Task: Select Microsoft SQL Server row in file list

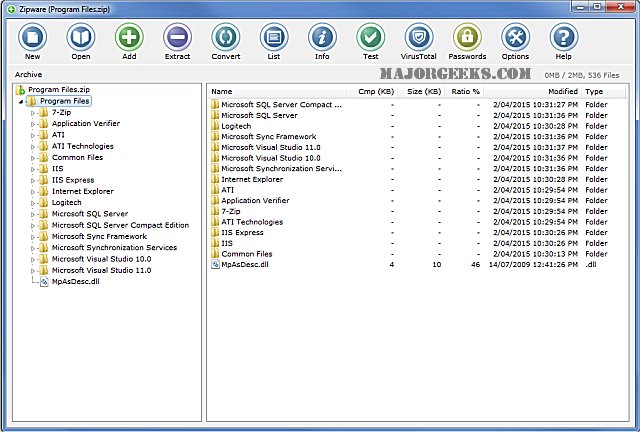Action: coord(416,115)
